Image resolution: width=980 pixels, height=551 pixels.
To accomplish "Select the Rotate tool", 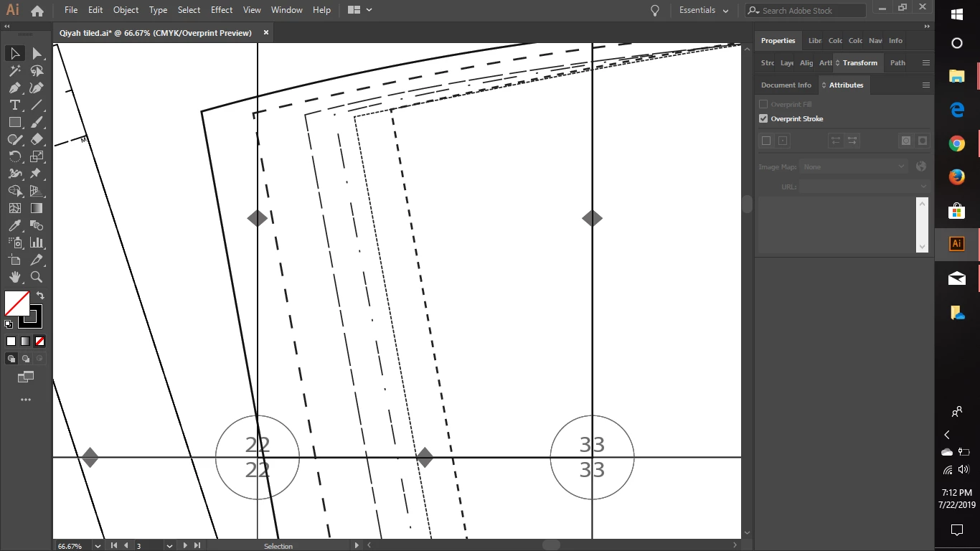I will click(x=14, y=156).
